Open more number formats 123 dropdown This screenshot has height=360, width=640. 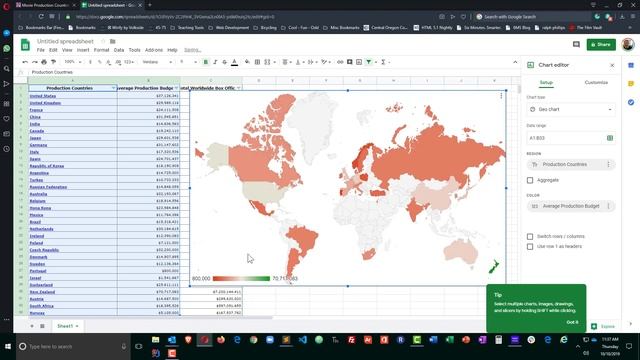tap(129, 62)
